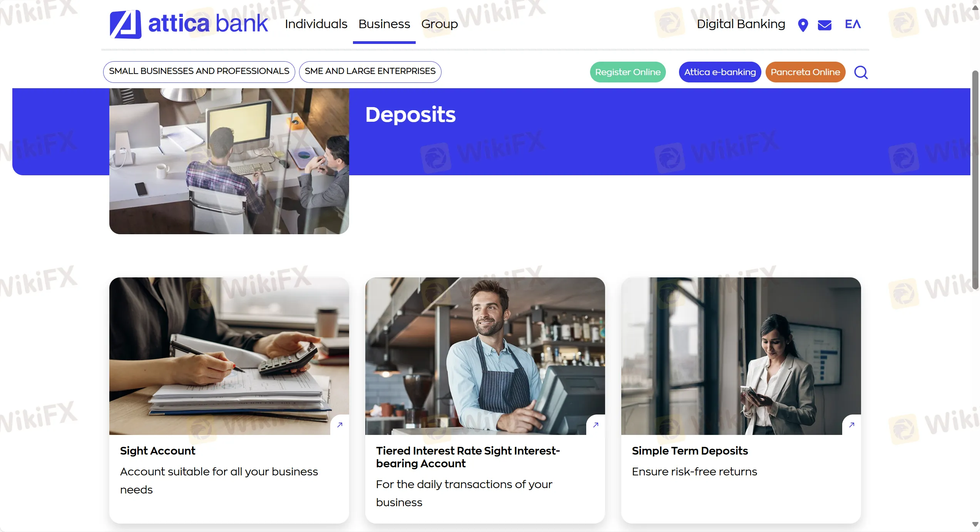
Task: Select the Business menu tab
Action: 384,24
